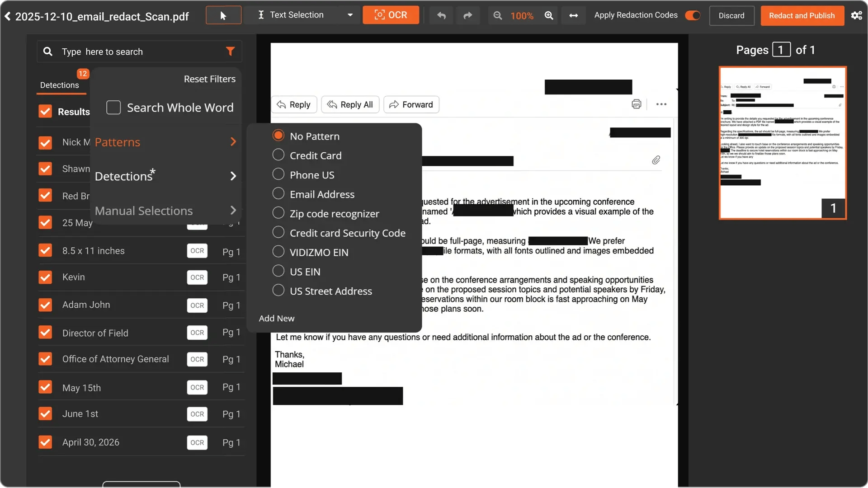The height and width of the screenshot is (488, 868).
Task: Open the settings gear menu
Action: click(856, 15)
